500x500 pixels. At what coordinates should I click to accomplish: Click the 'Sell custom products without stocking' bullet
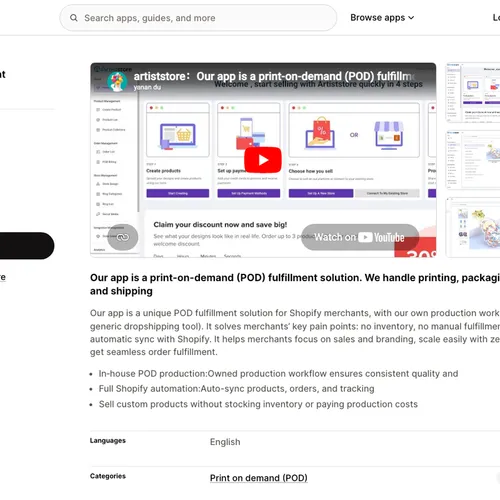pos(258,404)
